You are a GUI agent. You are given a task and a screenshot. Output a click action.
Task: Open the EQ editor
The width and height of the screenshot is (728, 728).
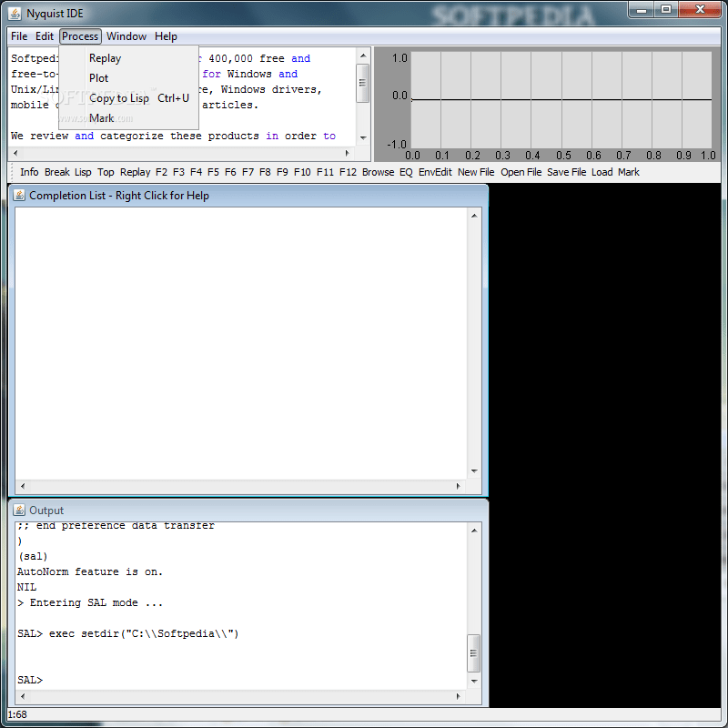point(406,172)
